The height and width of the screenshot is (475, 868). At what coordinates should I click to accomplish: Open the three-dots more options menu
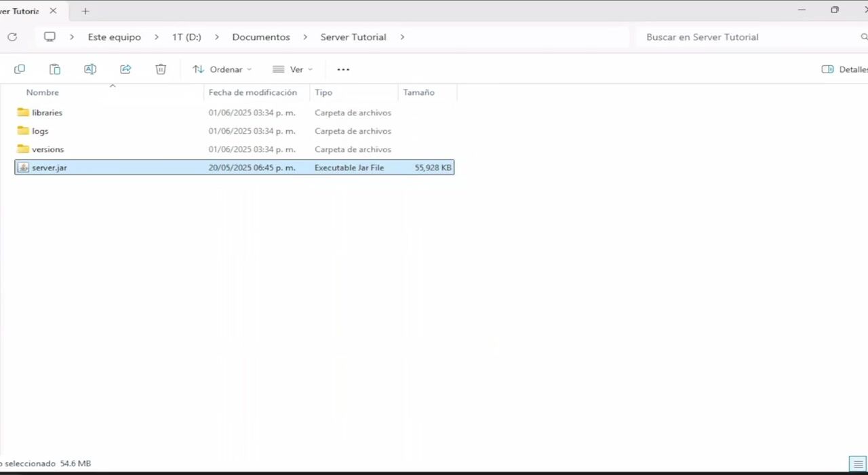(x=343, y=69)
